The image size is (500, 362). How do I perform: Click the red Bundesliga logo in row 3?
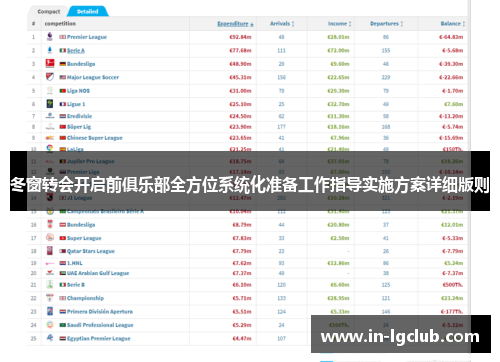[x=50, y=63]
